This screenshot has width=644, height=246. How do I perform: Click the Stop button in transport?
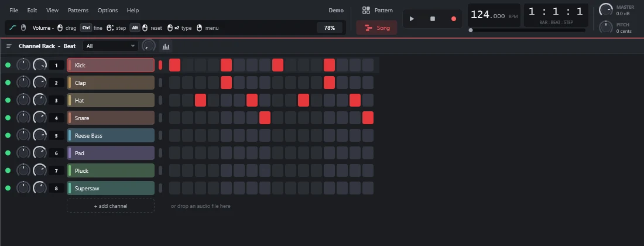coord(433,19)
